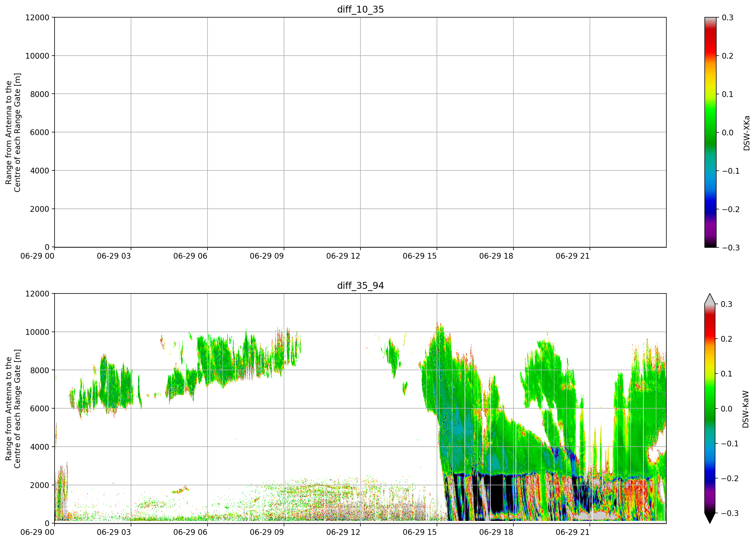Click the upper extend arrow on the DSW-KaW colorbar
The image size is (756, 542).
(x=710, y=299)
